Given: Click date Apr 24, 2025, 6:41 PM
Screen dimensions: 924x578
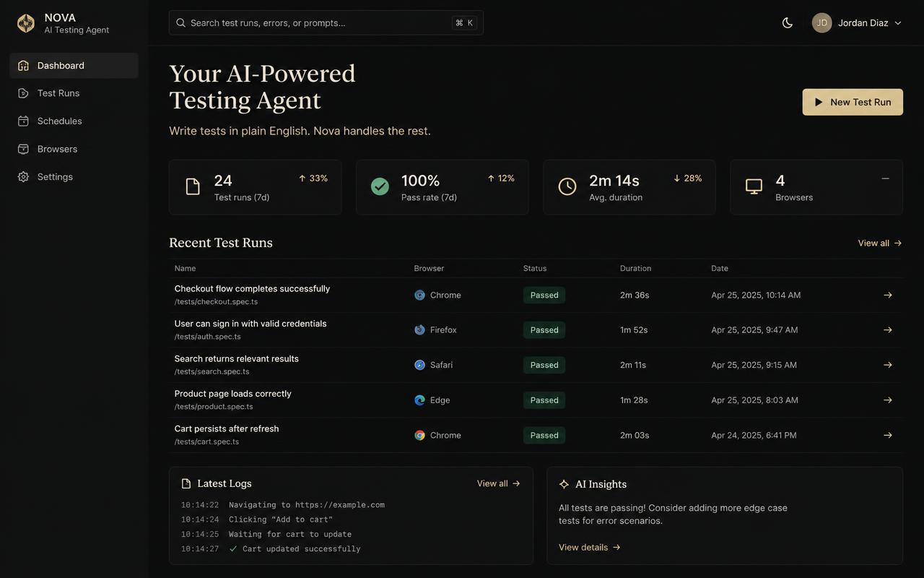Looking at the screenshot, I should coord(754,435).
